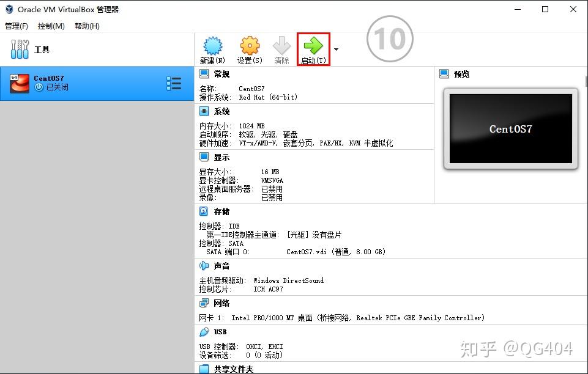The height and width of the screenshot is (374, 588).
Task: Launch the CentOS7 VM with 启动 button
Action: pyautogui.click(x=313, y=49)
